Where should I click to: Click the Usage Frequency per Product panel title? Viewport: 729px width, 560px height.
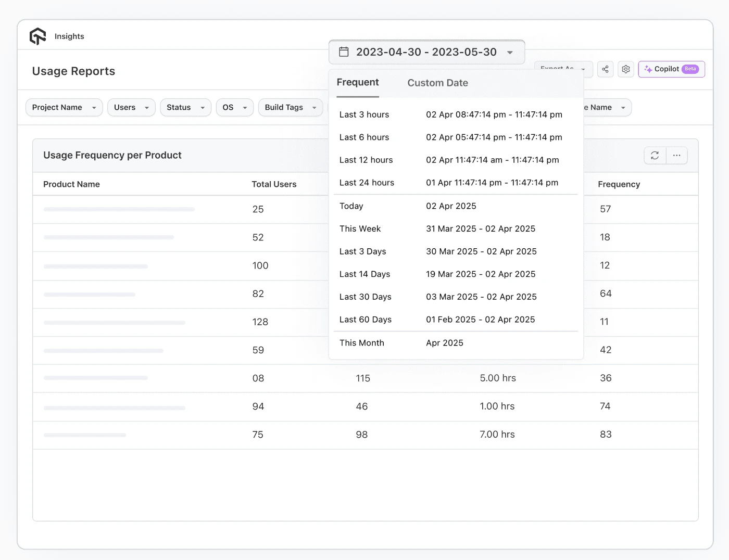(112, 155)
